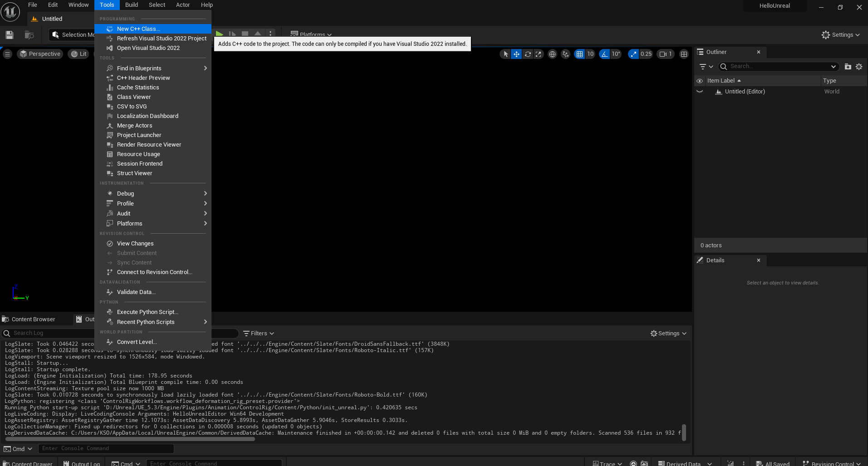The image size is (868, 466).
Task: Select Open Visual Studio 2022
Action: point(153,48)
